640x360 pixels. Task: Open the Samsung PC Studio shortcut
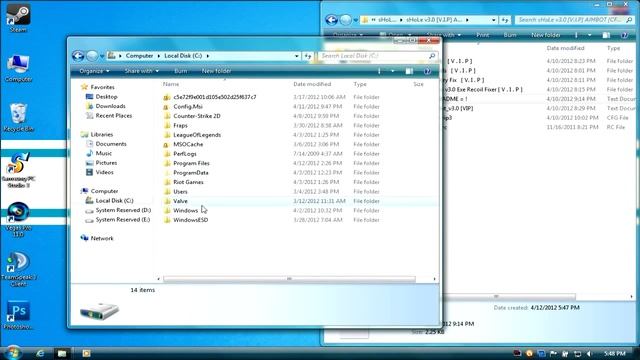[18, 170]
